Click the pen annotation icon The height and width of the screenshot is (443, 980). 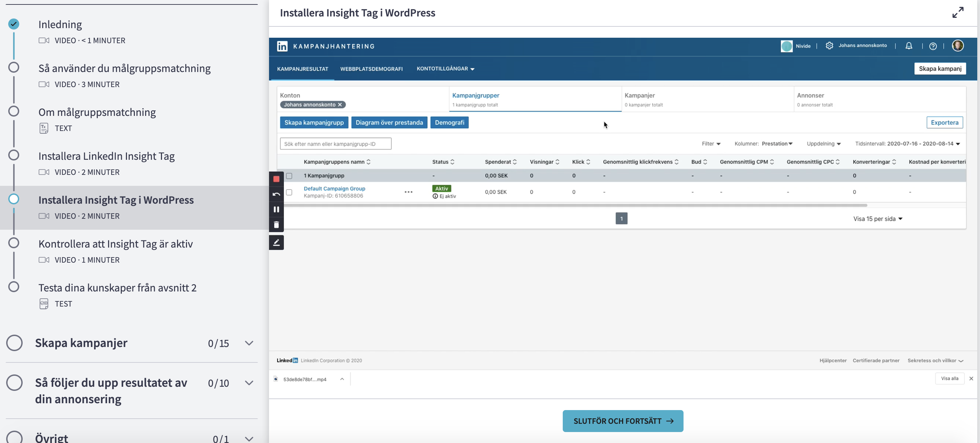[x=276, y=242]
